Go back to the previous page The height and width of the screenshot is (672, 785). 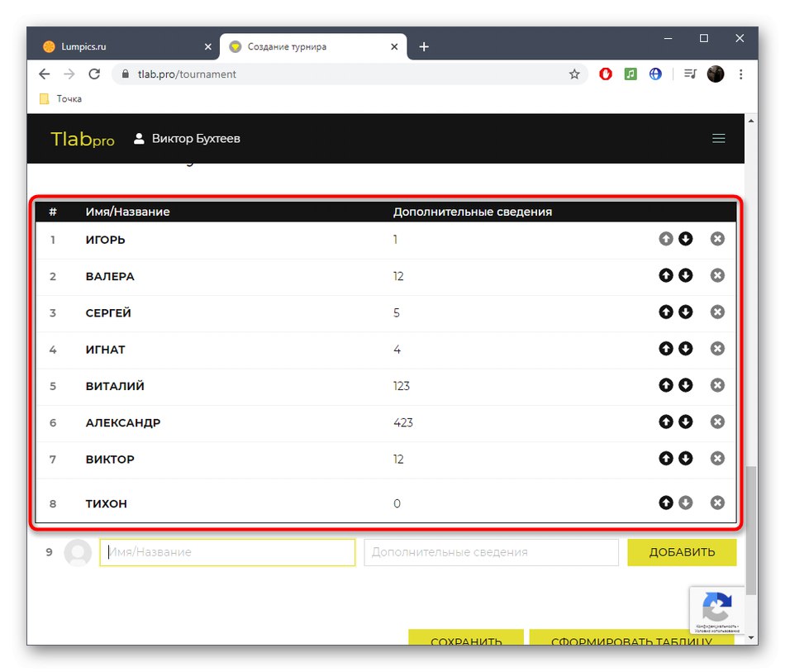[x=45, y=74]
